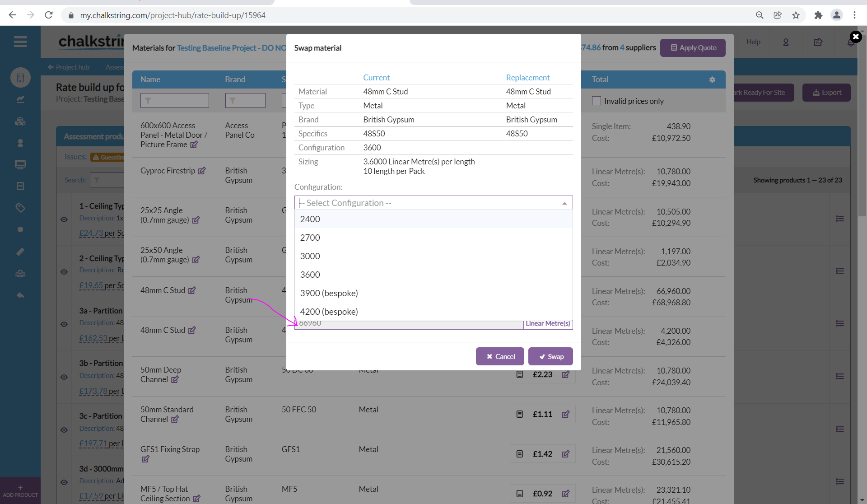This screenshot has width=867, height=504.
Task: Close the materials overlay with X icon
Action: pos(855,37)
